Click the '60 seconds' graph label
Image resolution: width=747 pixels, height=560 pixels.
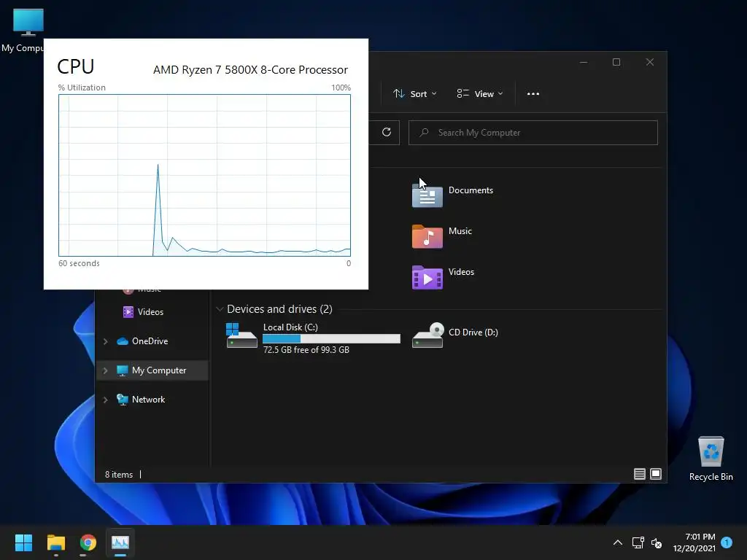[x=79, y=263]
